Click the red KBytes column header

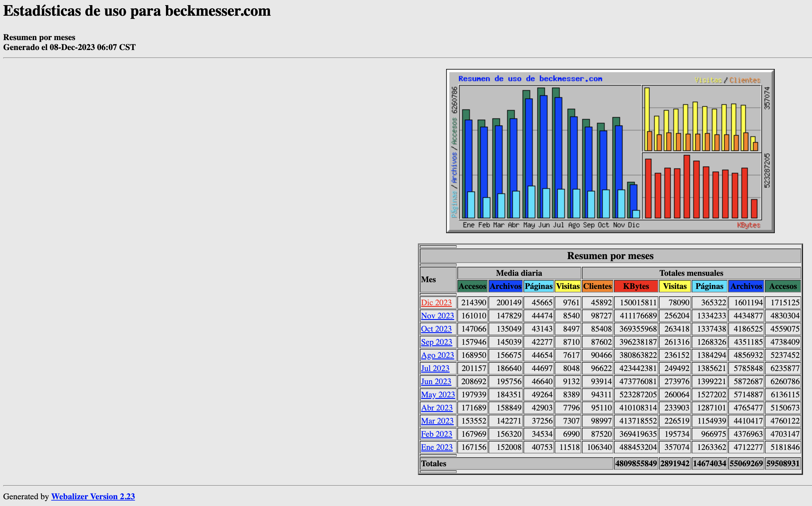pos(636,286)
